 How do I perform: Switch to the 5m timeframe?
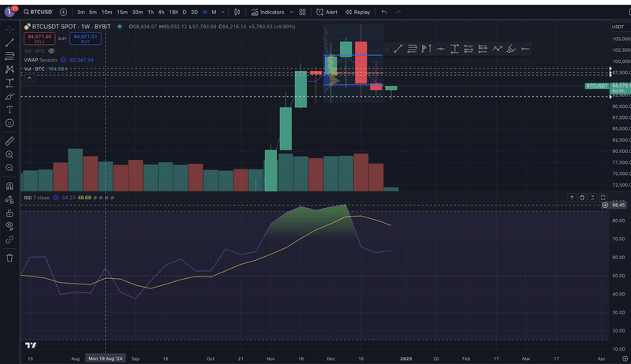coord(93,12)
